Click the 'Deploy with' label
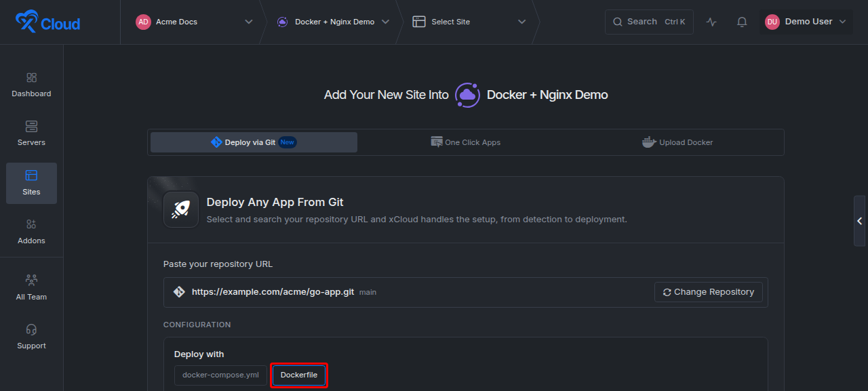868x391 pixels. pos(199,354)
